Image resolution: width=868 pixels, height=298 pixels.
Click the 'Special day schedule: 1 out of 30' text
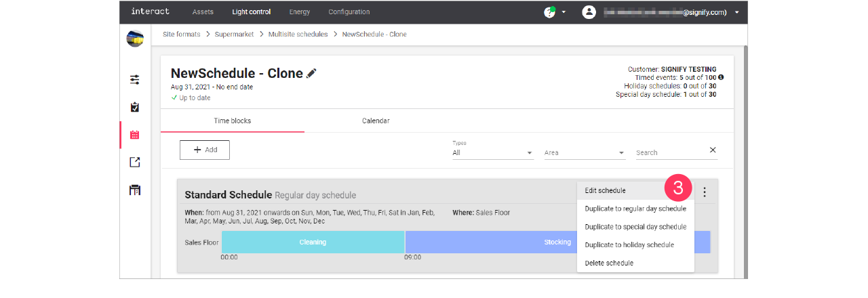click(x=666, y=94)
